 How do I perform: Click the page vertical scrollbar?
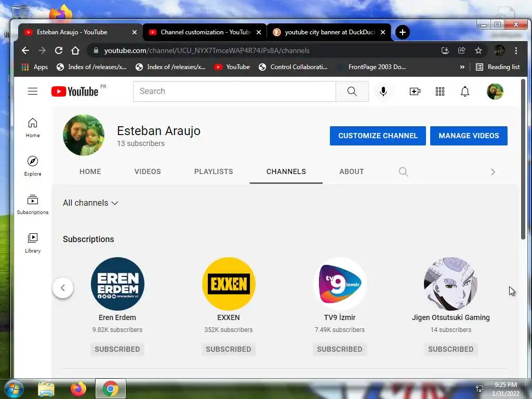(x=523, y=159)
